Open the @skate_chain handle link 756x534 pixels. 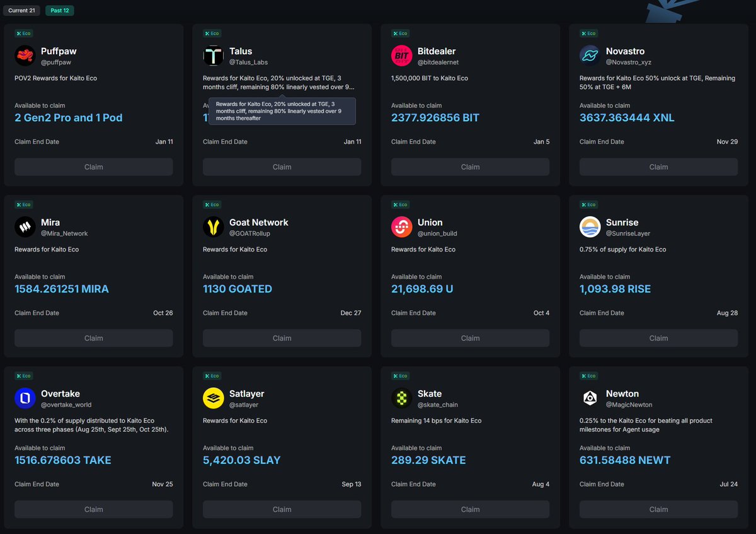[438, 405]
